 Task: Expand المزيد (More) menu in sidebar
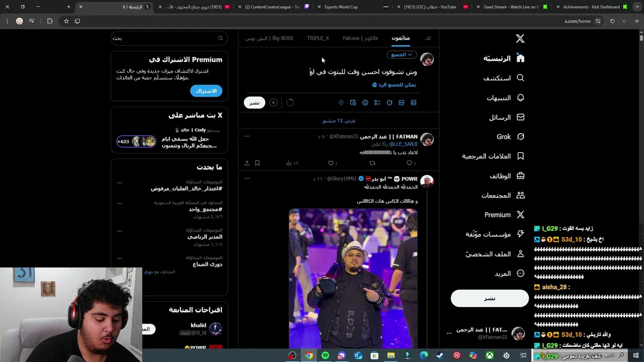pyautogui.click(x=510, y=274)
